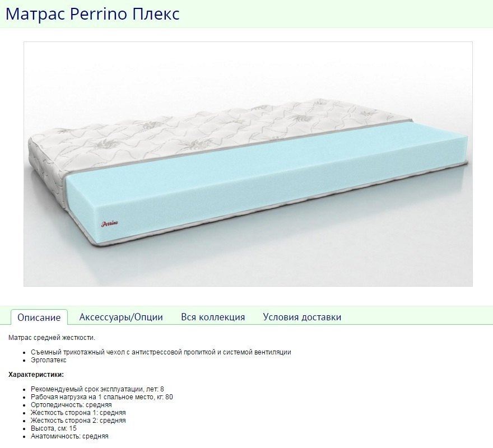The width and height of the screenshot is (493, 448).
Task: Click the Матрас Perrino Плекс page title
Action: click(92, 14)
